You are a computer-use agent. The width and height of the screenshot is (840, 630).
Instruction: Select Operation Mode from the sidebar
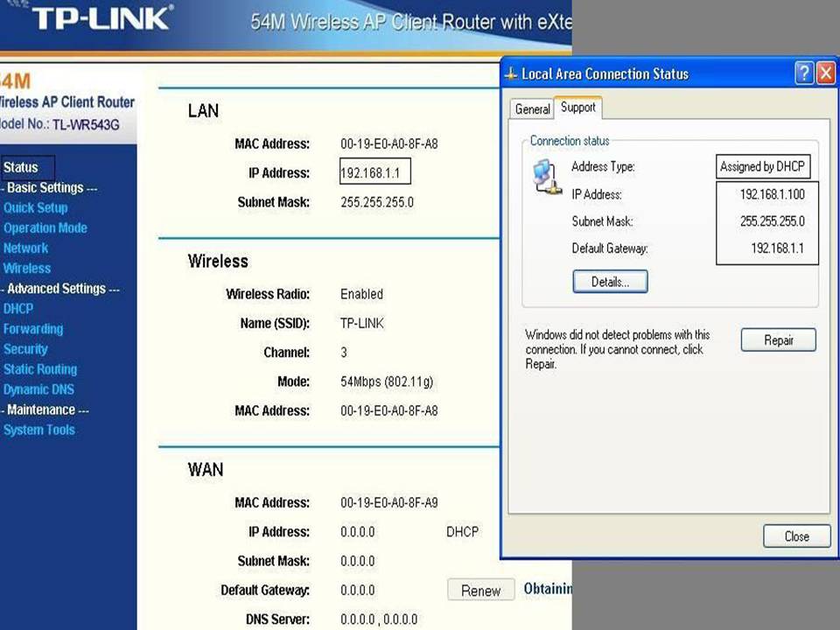point(45,227)
